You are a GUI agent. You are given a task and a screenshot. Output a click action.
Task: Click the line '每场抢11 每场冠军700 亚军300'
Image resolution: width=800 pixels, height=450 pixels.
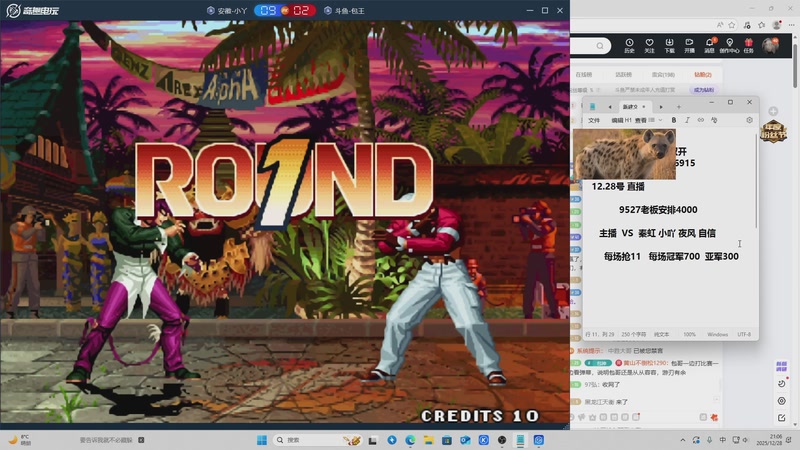click(x=671, y=256)
